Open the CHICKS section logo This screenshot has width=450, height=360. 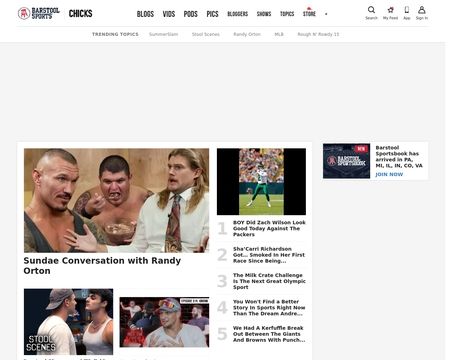(80, 14)
